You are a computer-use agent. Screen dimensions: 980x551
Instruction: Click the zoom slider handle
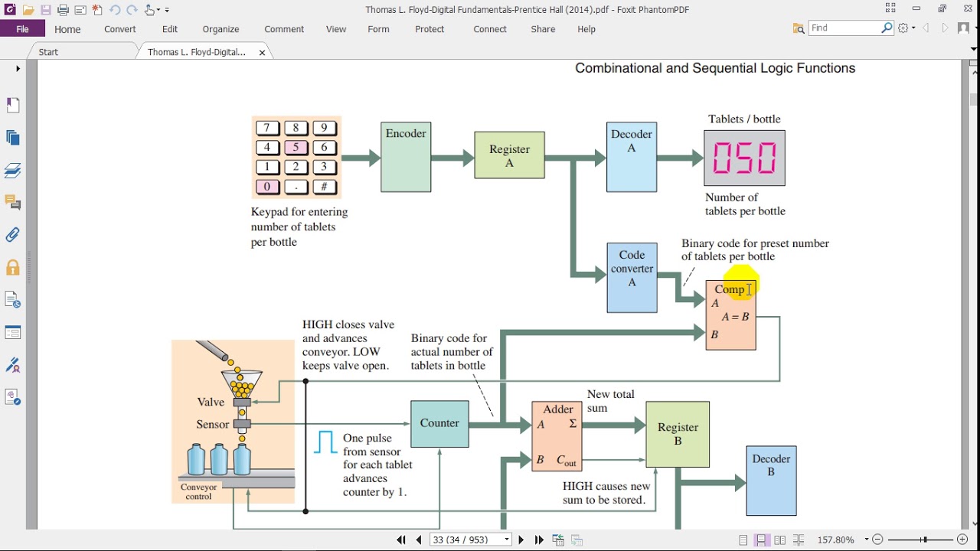pyautogui.click(x=925, y=540)
